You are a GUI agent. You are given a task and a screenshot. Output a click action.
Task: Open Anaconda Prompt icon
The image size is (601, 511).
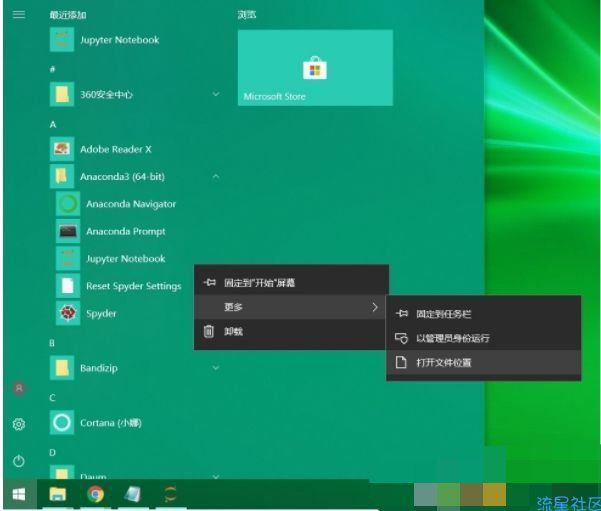click(68, 231)
